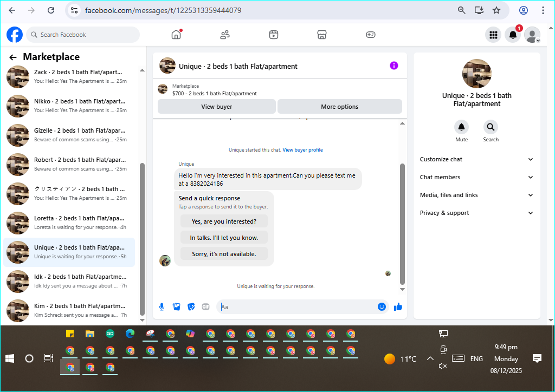Open Microsoft Edge from the taskbar
Viewport: 555px width, 392px height.
tap(130, 334)
